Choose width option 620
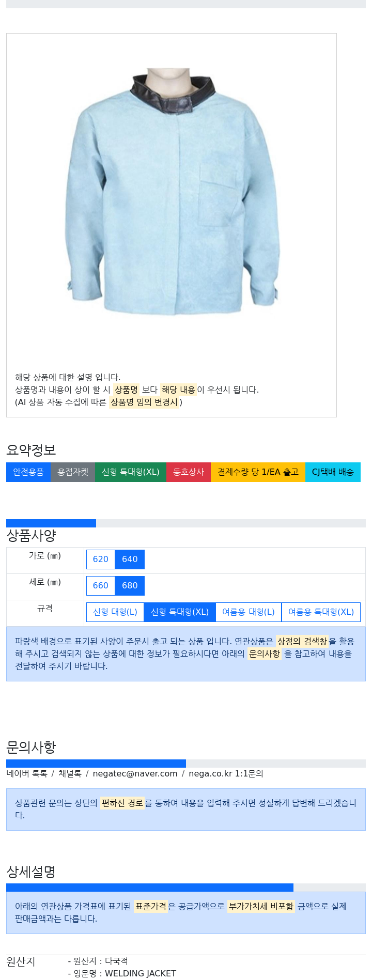This screenshot has height=980, width=372. (x=101, y=559)
